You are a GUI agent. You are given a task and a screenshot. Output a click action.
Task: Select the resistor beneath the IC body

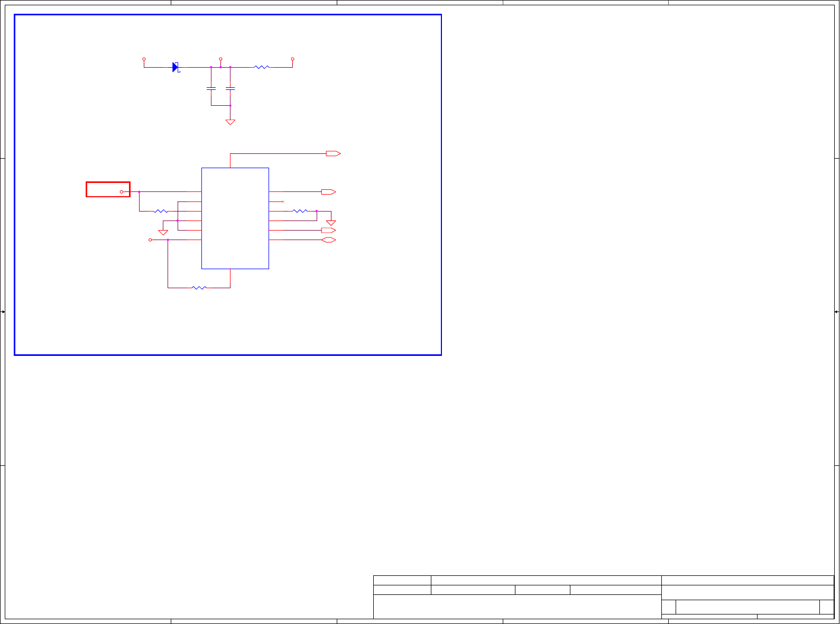coord(199,288)
